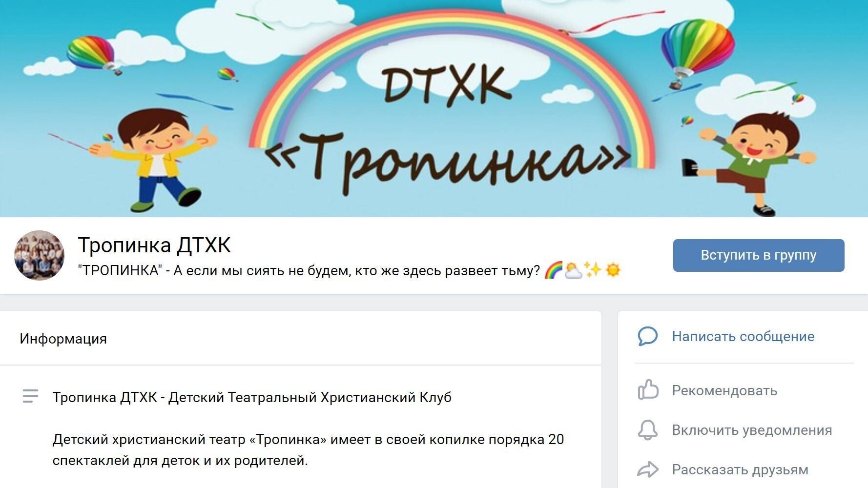Open the Информация section header
868x488 pixels.
pyautogui.click(x=63, y=339)
